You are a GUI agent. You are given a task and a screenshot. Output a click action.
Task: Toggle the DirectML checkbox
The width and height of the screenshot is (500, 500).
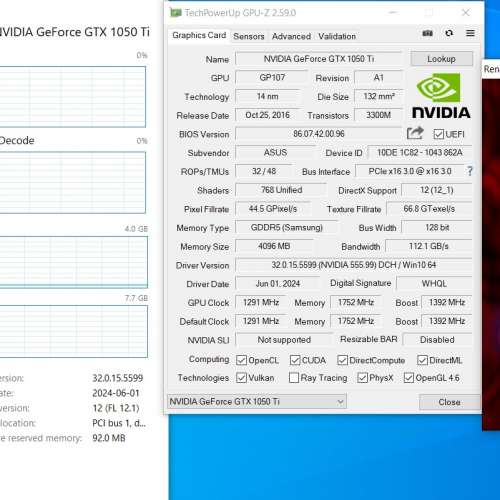point(422,360)
